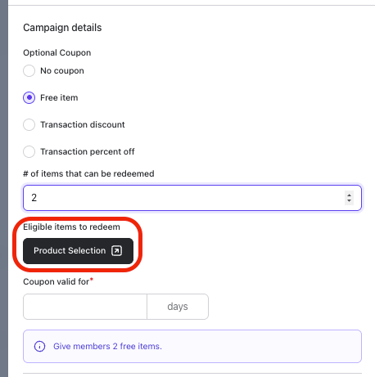Open the Product Selection button

tap(78, 251)
